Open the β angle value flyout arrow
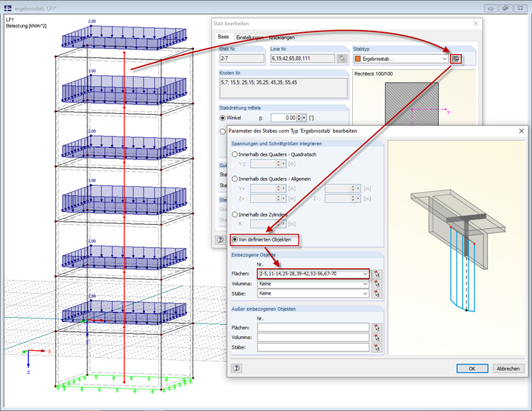 304,118
